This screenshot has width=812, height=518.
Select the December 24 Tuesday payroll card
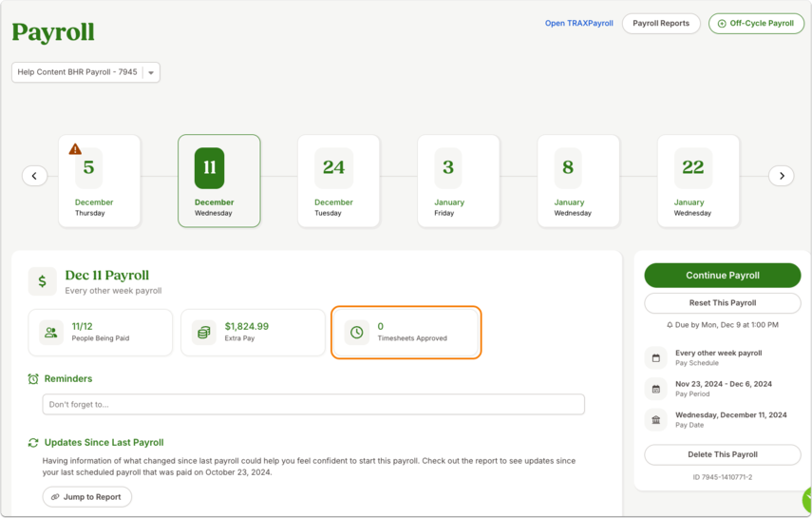click(339, 181)
